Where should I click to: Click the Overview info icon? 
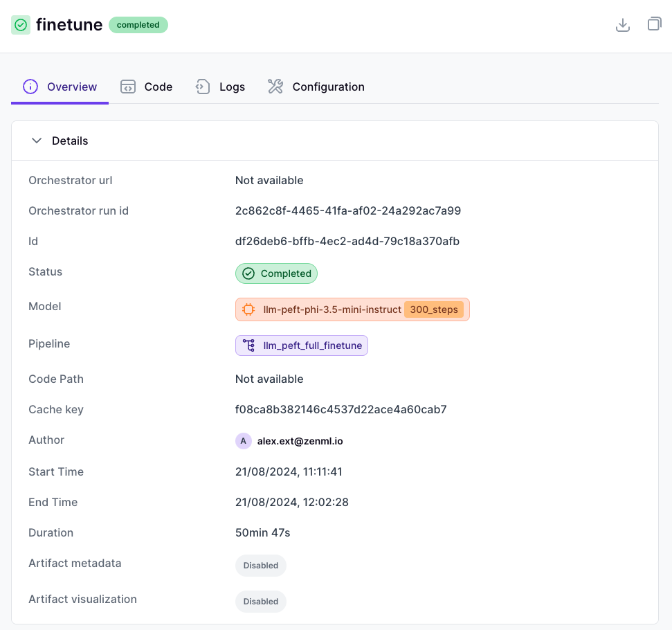coord(29,87)
